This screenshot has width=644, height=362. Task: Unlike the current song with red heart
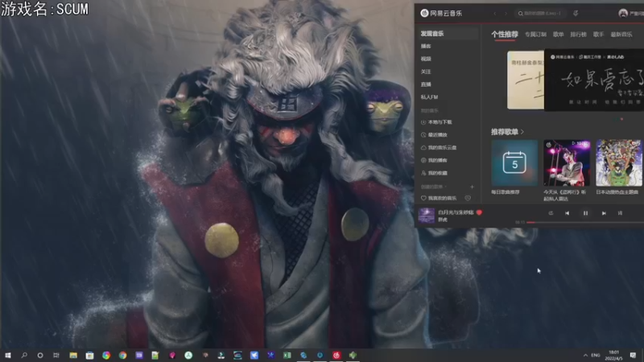point(479,212)
